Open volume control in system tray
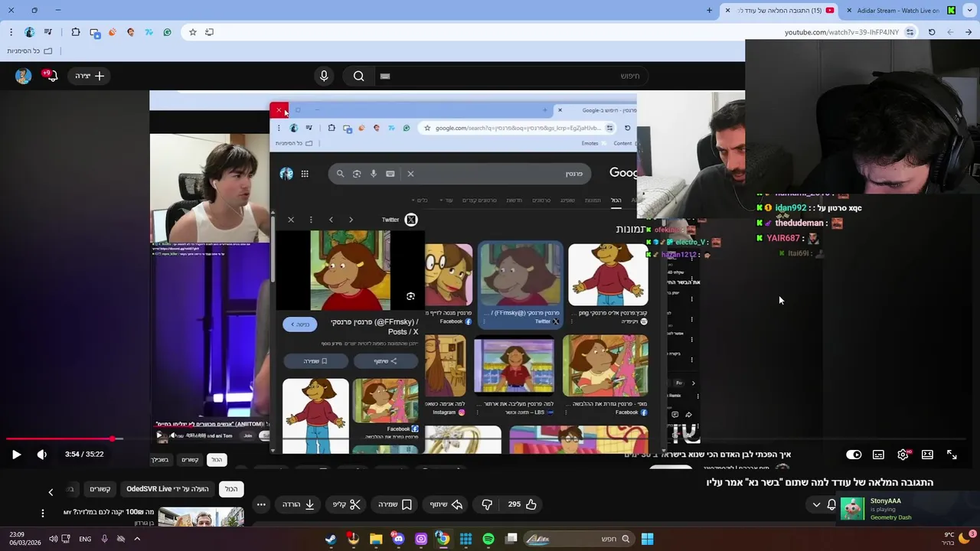 [53, 539]
